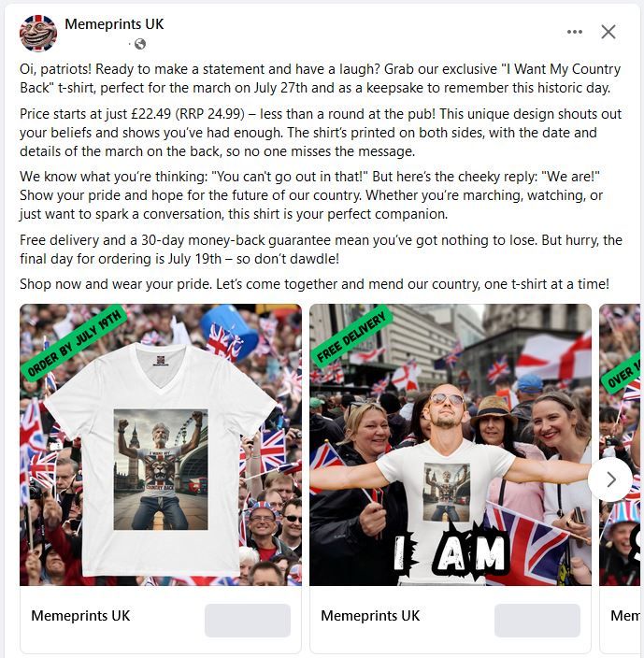Open the white t-shirt product image
This screenshot has height=658, width=644.
tap(161, 445)
